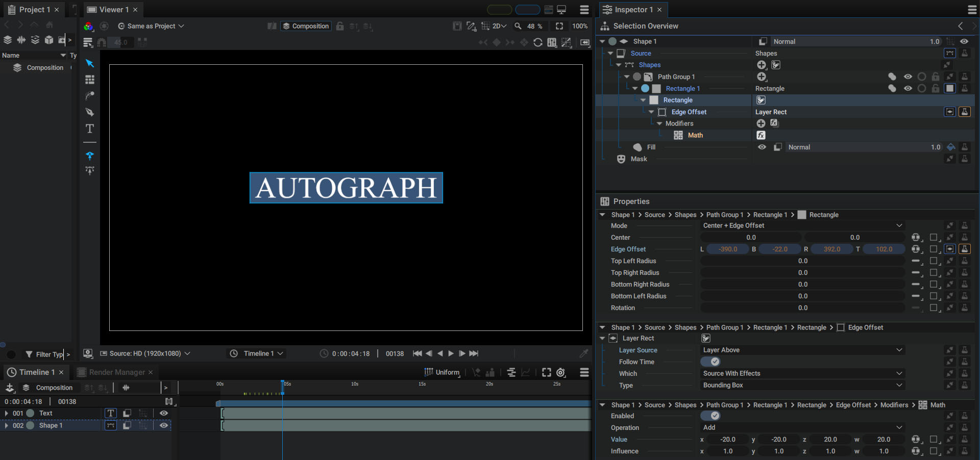Click the Project panel cube icon
The image size is (980, 460).
(x=49, y=40)
